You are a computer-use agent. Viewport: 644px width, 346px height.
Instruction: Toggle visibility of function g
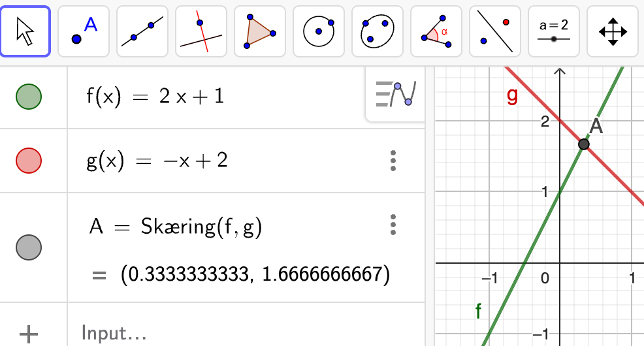point(29,161)
